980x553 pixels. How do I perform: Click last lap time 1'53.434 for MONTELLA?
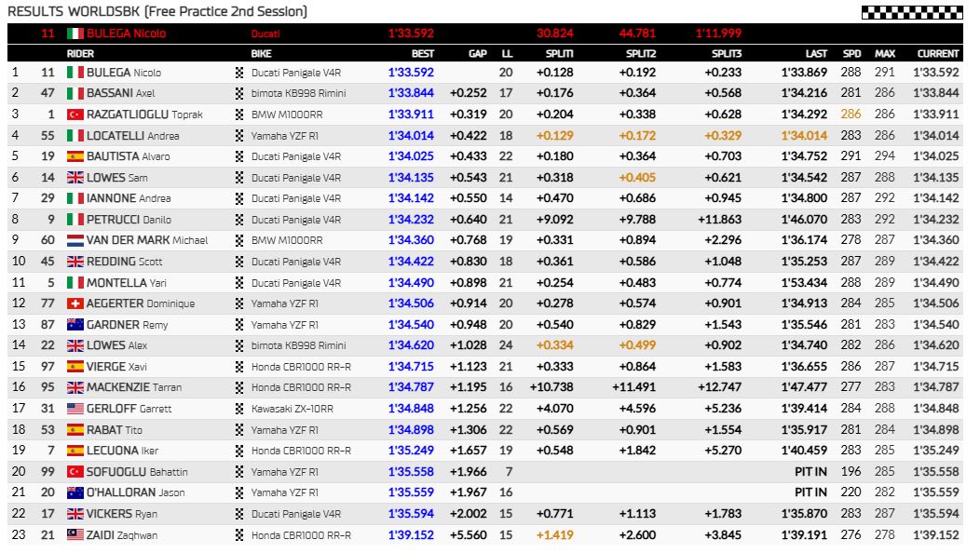pos(804,282)
